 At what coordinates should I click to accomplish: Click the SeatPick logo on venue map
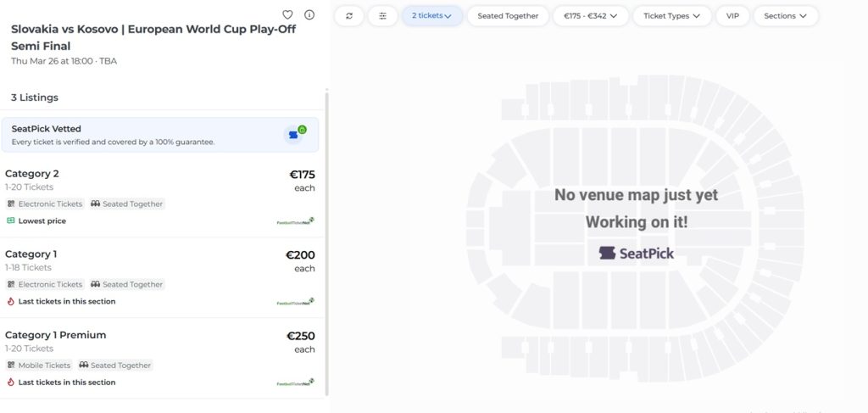pos(637,253)
